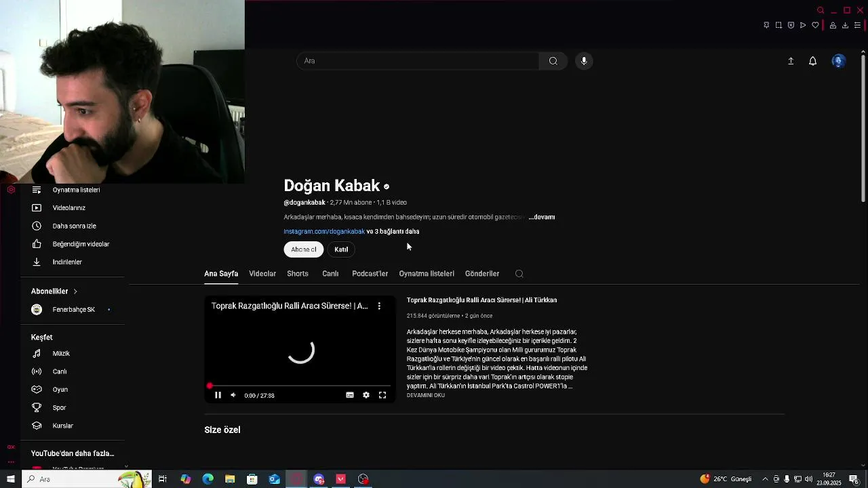Open the browser snapshot capture tool
Screen dimensions: 868x488
(x=778, y=25)
